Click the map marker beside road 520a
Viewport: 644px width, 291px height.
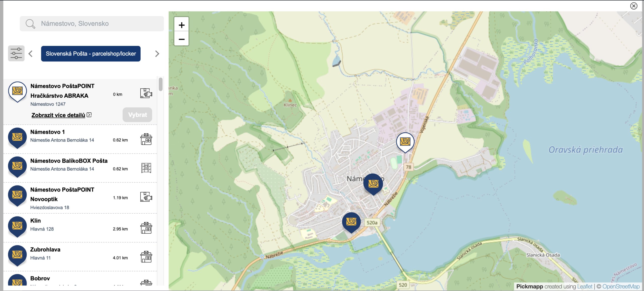pos(351,222)
